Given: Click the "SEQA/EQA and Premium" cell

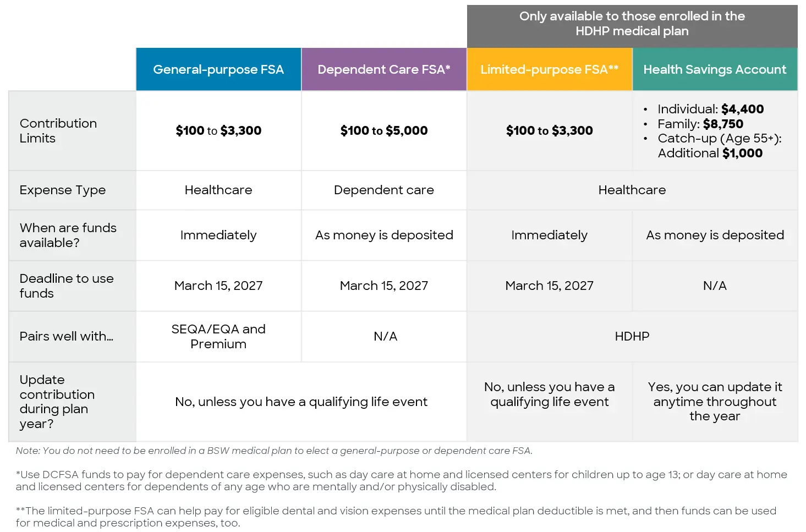Looking at the screenshot, I should (218, 336).
